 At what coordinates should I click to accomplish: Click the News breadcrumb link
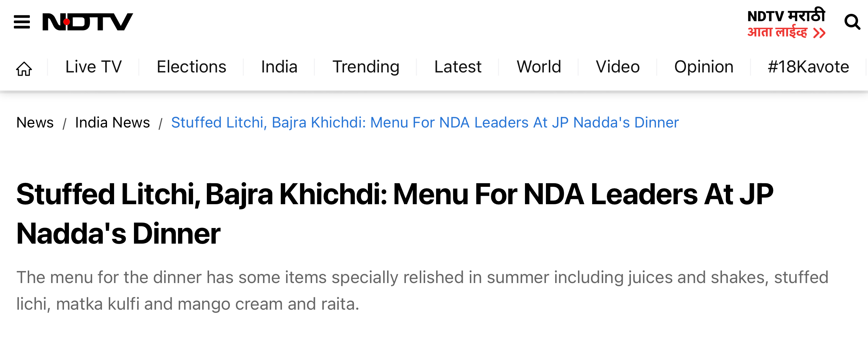pos(35,123)
